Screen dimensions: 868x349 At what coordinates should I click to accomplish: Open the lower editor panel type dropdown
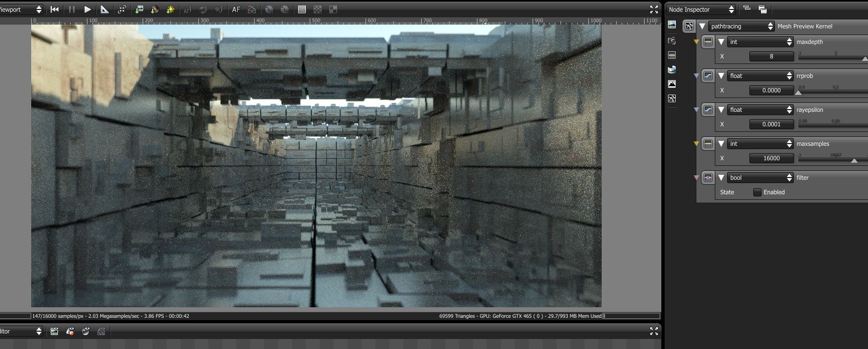[21, 331]
